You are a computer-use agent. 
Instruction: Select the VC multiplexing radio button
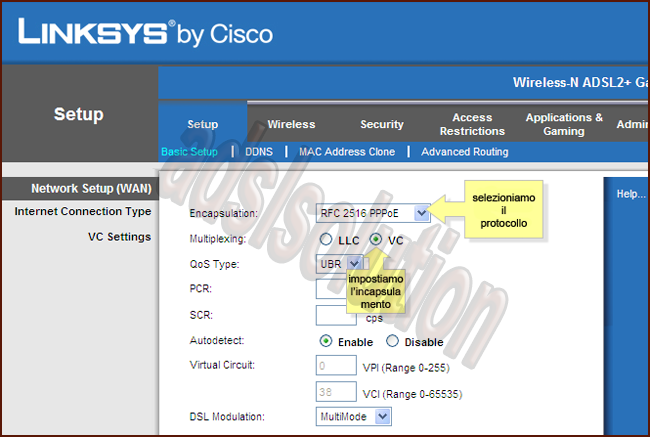pyautogui.click(x=375, y=240)
